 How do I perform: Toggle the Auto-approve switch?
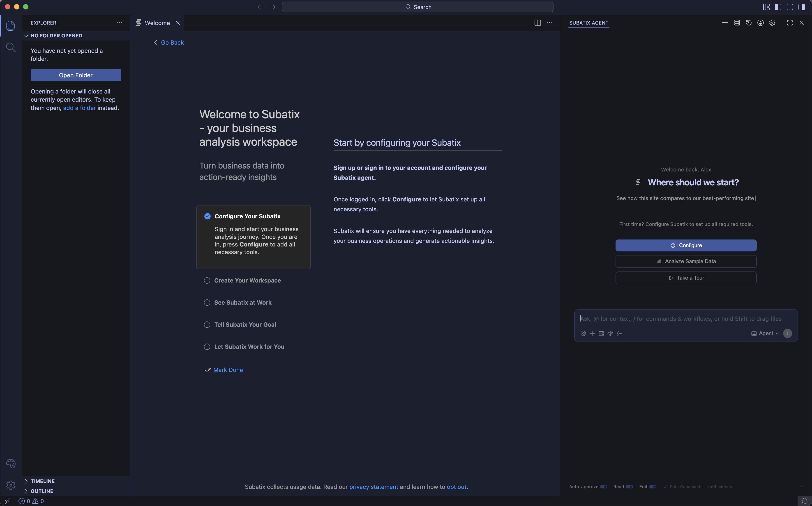tap(604, 487)
